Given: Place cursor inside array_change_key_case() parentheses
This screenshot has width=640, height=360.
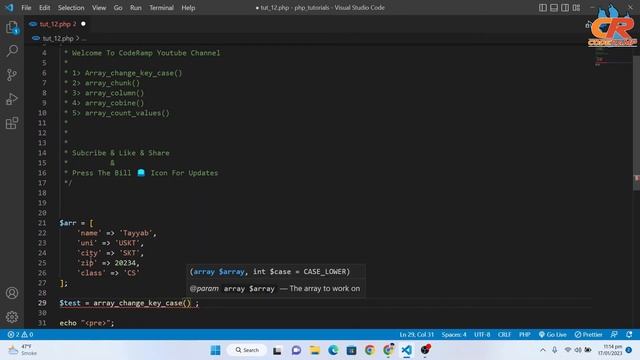Looking at the screenshot, I should click(188, 303).
